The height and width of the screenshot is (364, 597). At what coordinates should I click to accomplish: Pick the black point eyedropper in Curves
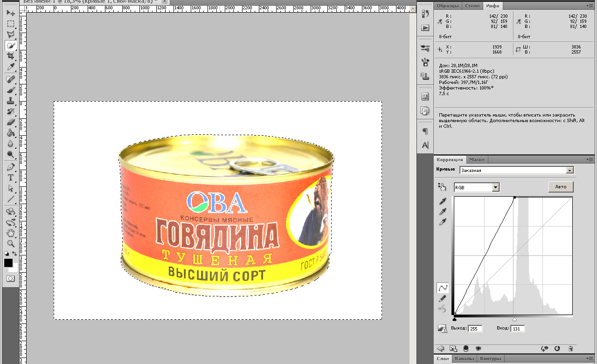pos(443,201)
